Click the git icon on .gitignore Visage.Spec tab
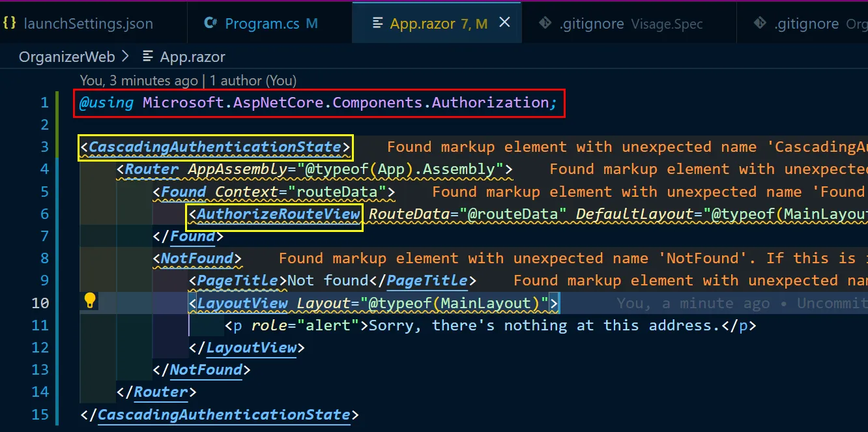The image size is (868, 432). click(545, 23)
